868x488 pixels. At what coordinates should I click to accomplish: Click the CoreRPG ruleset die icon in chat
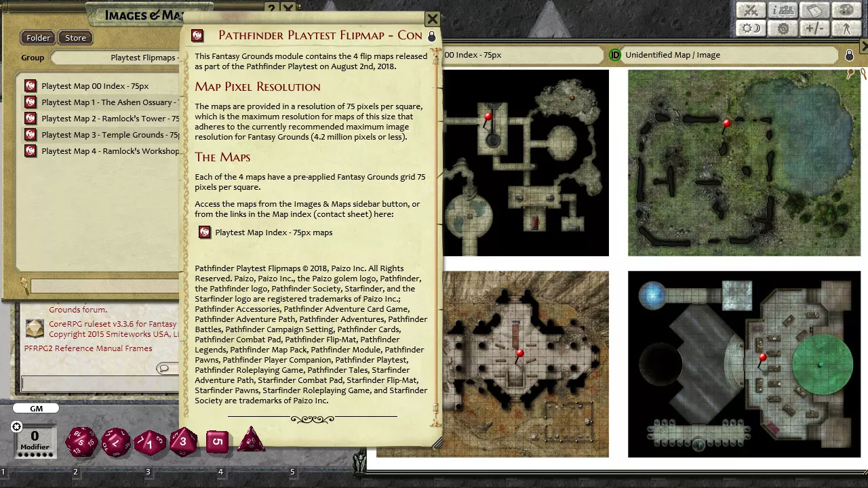click(x=35, y=329)
